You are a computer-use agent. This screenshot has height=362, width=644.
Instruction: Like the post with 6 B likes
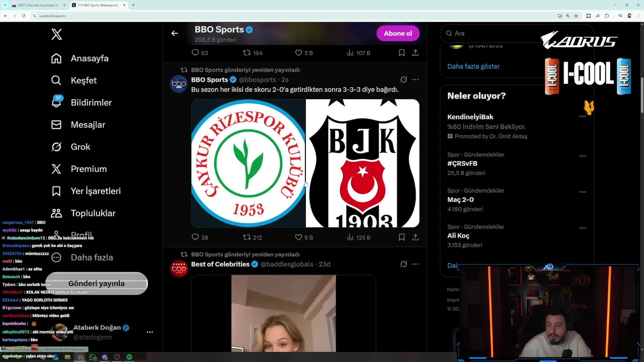tap(303, 237)
